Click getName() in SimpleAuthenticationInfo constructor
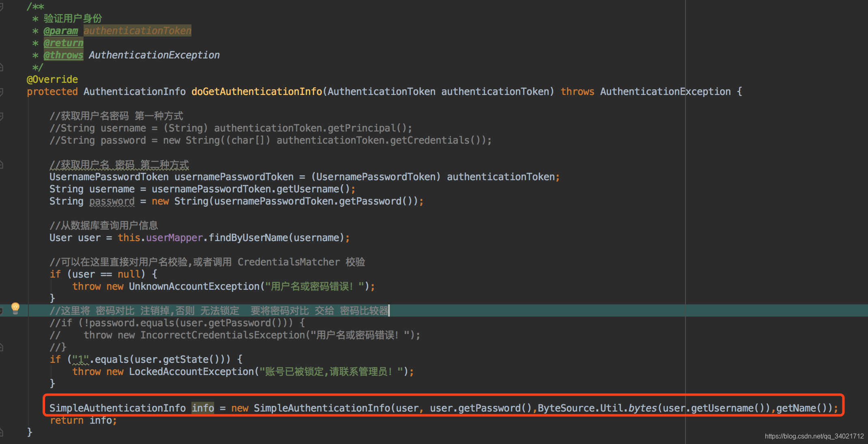868x444 pixels. 802,408
